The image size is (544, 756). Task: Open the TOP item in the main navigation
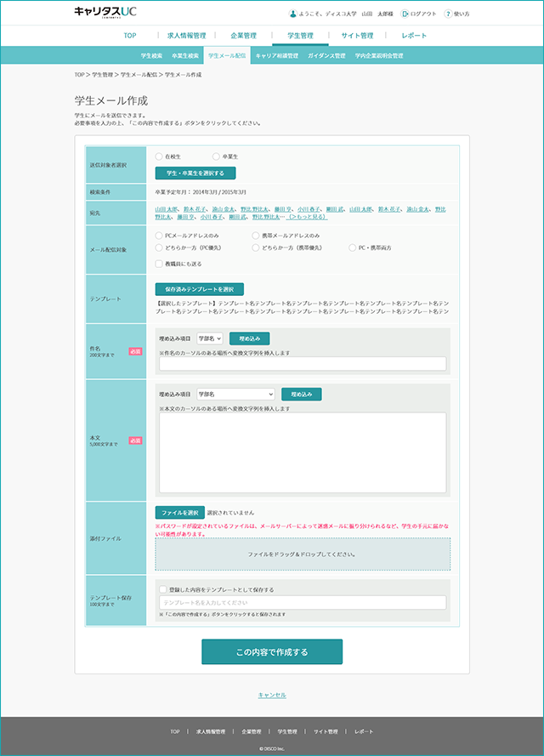coord(130,35)
